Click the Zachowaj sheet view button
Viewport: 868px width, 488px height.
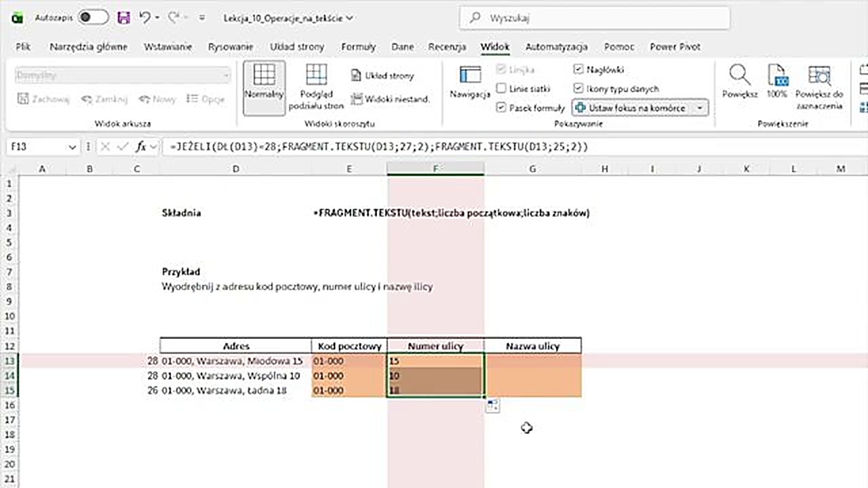click(x=43, y=99)
